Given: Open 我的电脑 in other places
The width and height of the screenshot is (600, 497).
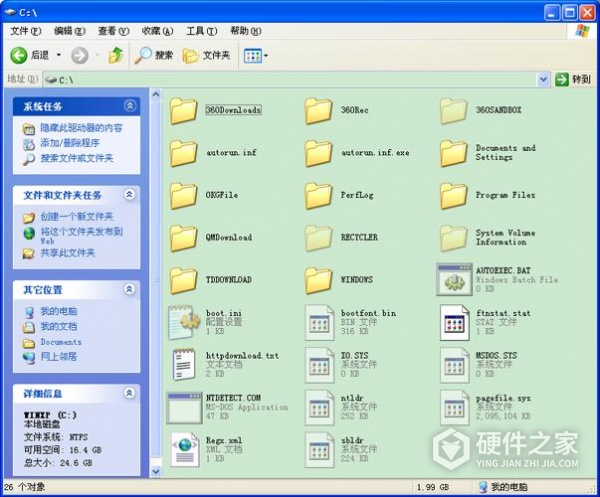Looking at the screenshot, I should 59,311.
